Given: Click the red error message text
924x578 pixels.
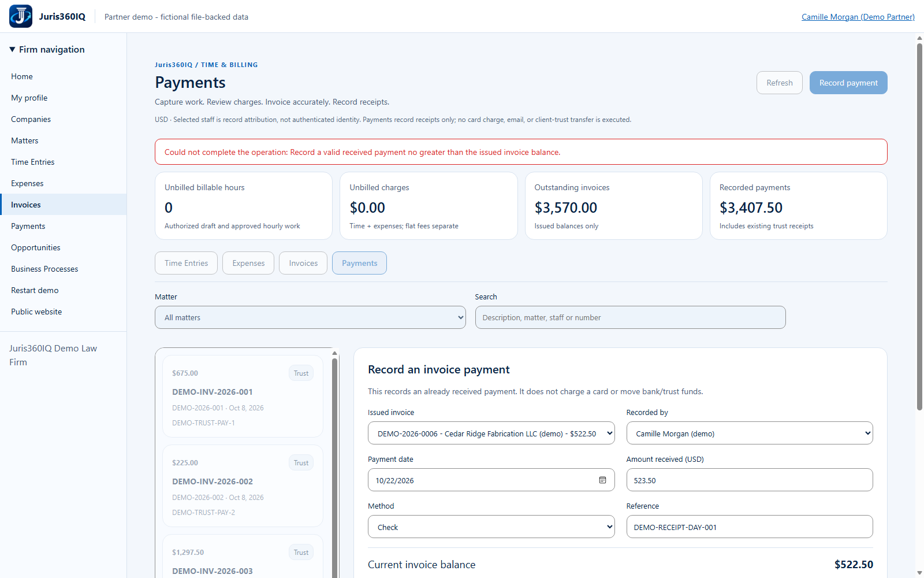Looking at the screenshot, I should 362,152.
